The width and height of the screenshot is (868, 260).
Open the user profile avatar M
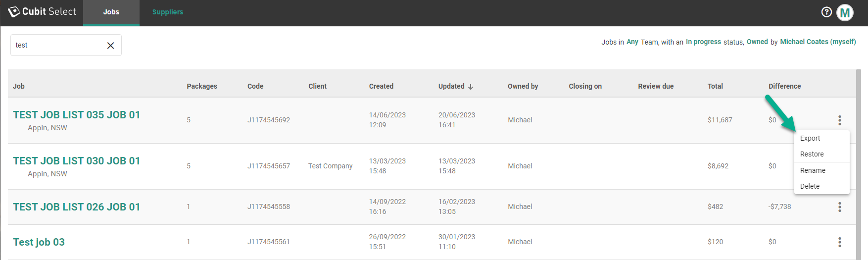pyautogui.click(x=845, y=13)
